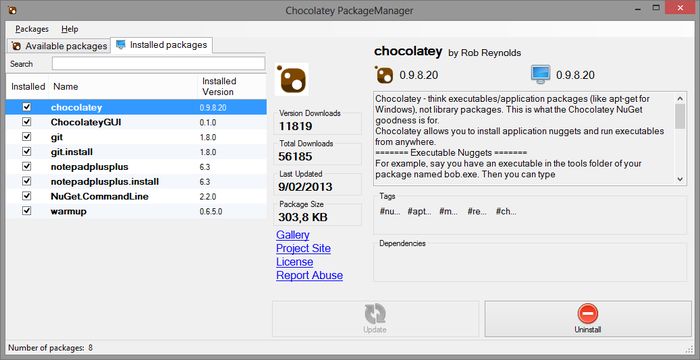The width and height of the screenshot is (700, 360).
Task: Select the notepadplusplus.install package name
Action: click(x=105, y=182)
